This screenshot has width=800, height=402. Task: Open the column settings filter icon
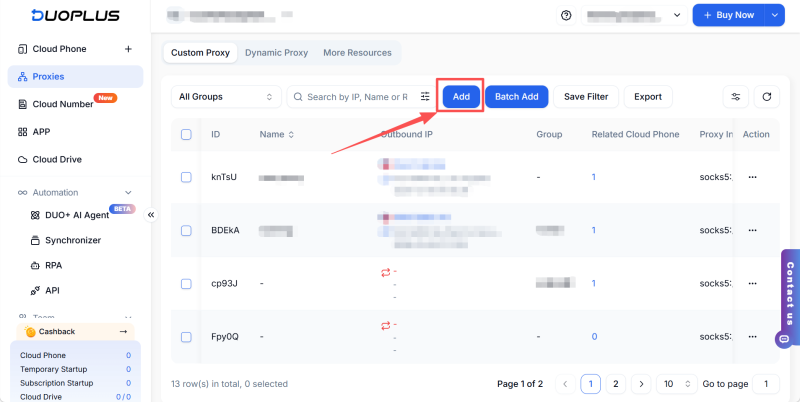coord(736,97)
